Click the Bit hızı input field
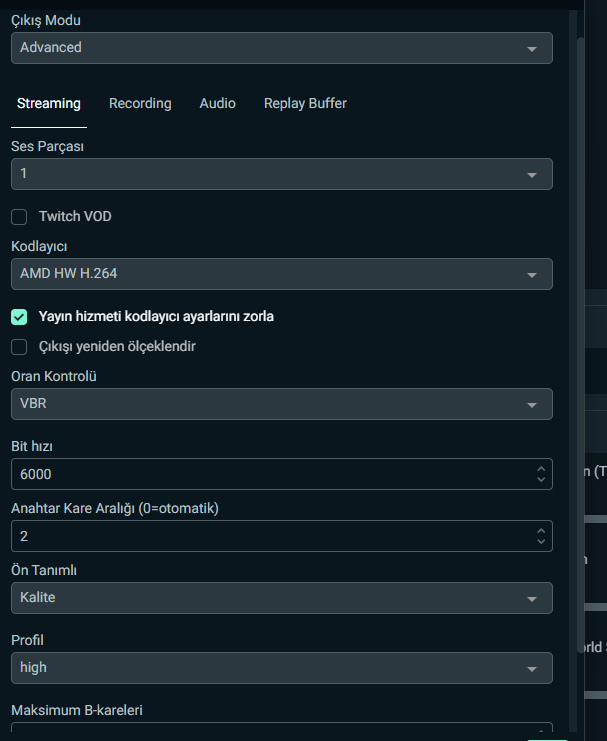The width and height of the screenshot is (607, 741). (x=270, y=474)
